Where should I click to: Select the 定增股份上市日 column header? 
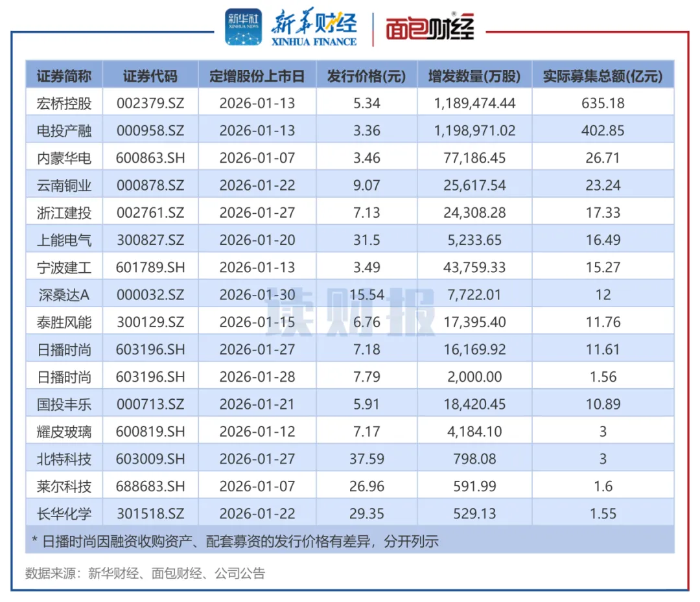pyautogui.click(x=257, y=76)
